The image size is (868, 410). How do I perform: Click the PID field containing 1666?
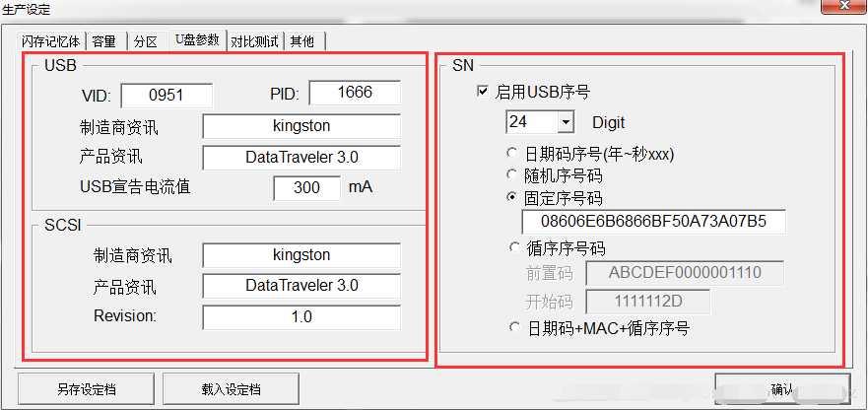(x=355, y=93)
